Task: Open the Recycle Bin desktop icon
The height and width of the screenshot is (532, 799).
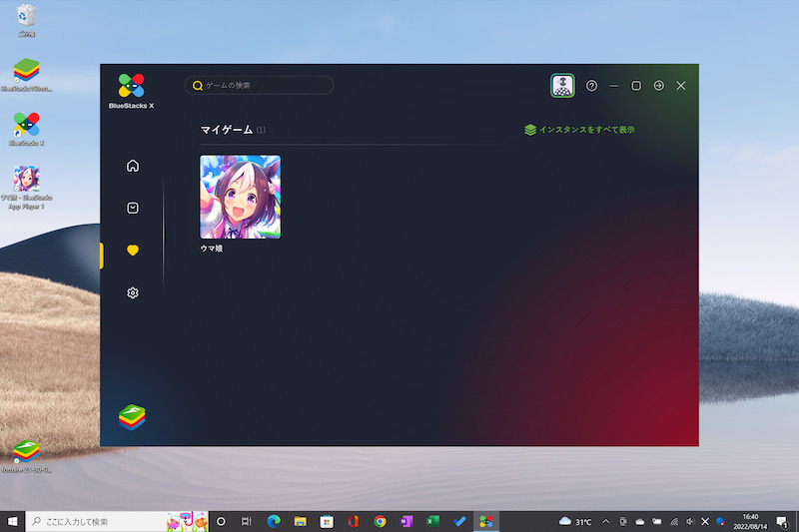Action: coord(27,18)
